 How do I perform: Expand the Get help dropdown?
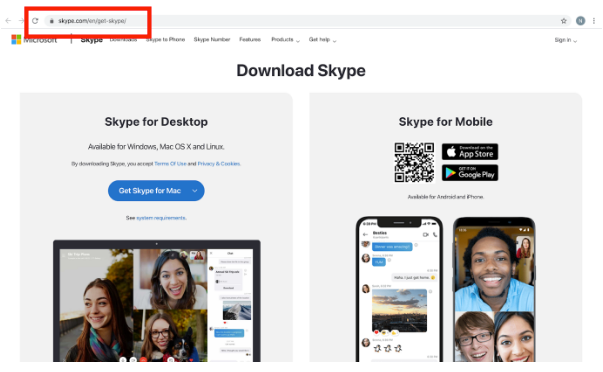point(322,40)
